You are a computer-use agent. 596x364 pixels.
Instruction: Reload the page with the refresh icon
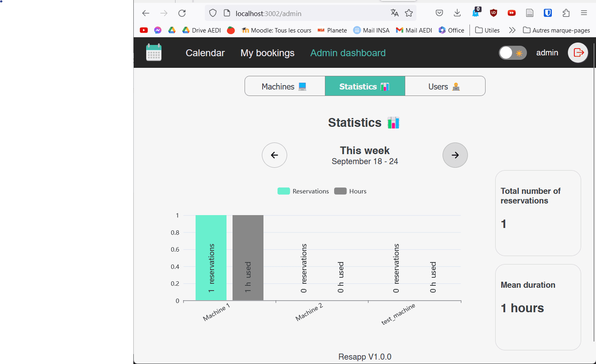tap(182, 13)
